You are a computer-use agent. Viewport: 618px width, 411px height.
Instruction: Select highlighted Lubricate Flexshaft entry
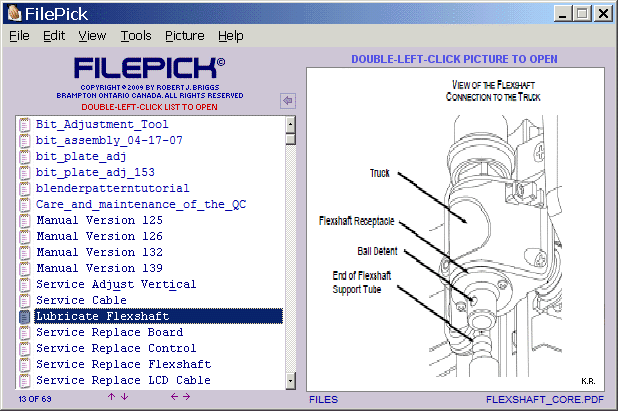[x=158, y=316]
